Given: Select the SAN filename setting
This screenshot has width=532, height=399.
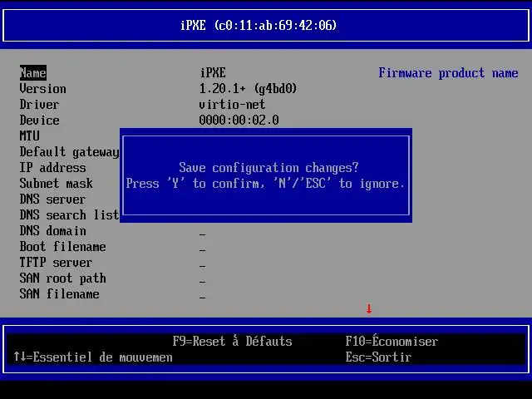Looking at the screenshot, I should (59, 293).
